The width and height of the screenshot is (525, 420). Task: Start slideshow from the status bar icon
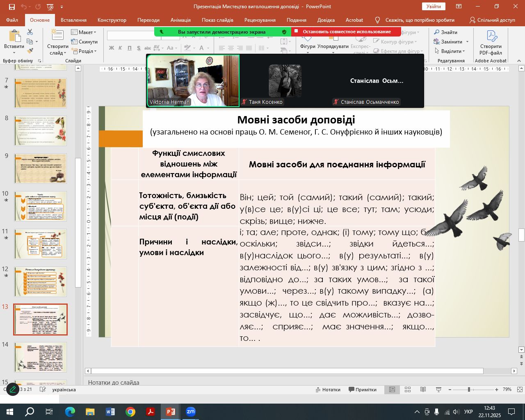[x=438, y=390]
